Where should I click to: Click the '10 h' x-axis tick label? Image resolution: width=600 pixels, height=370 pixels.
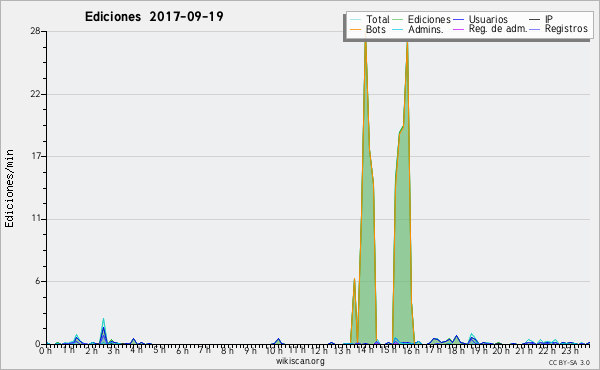pos(274,350)
